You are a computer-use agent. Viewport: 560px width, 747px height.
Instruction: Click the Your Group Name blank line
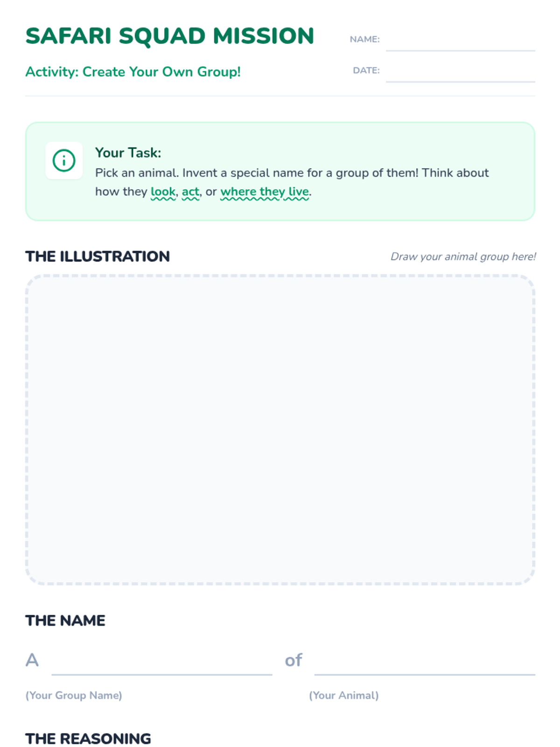pyautogui.click(x=162, y=662)
